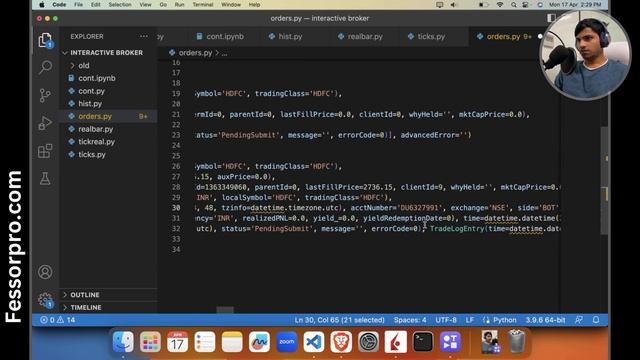Open the Trash in the dock
The width and height of the screenshot is (640, 360).
[x=517, y=341]
